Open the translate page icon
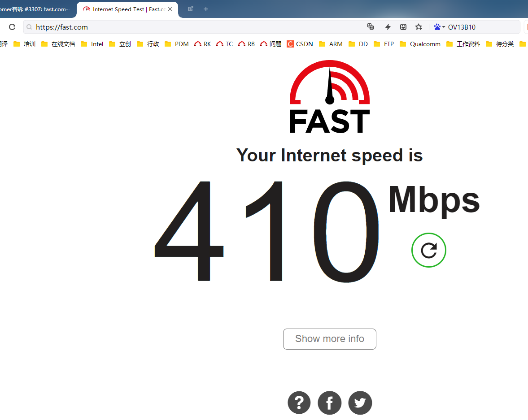This screenshot has height=420, width=528. [x=371, y=27]
